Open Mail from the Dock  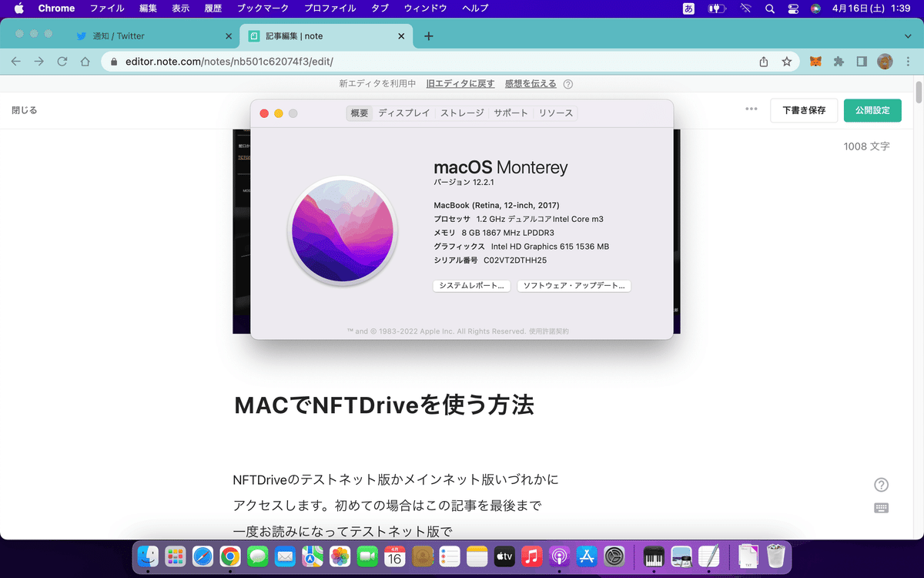click(285, 556)
